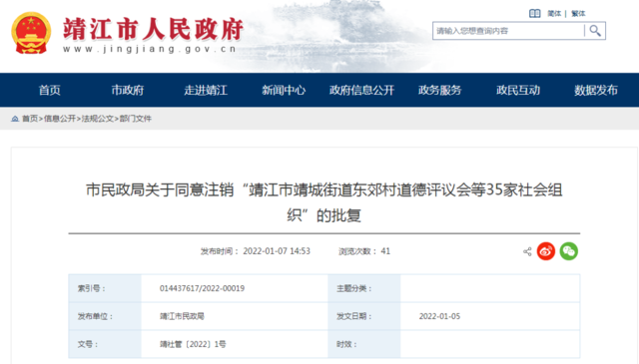Click the national emblem logo
Image resolution: width=639 pixels, height=364 pixels.
tap(31, 33)
